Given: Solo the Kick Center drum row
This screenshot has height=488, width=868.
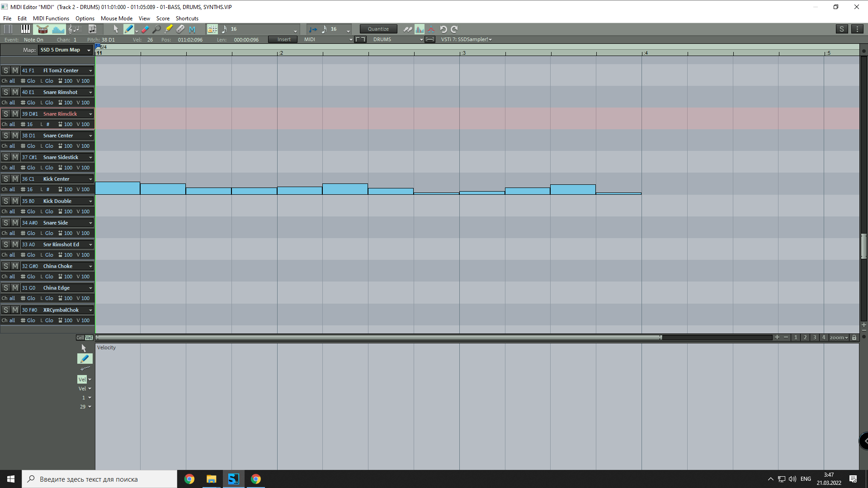Looking at the screenshot, I should (x=6, y=179).
